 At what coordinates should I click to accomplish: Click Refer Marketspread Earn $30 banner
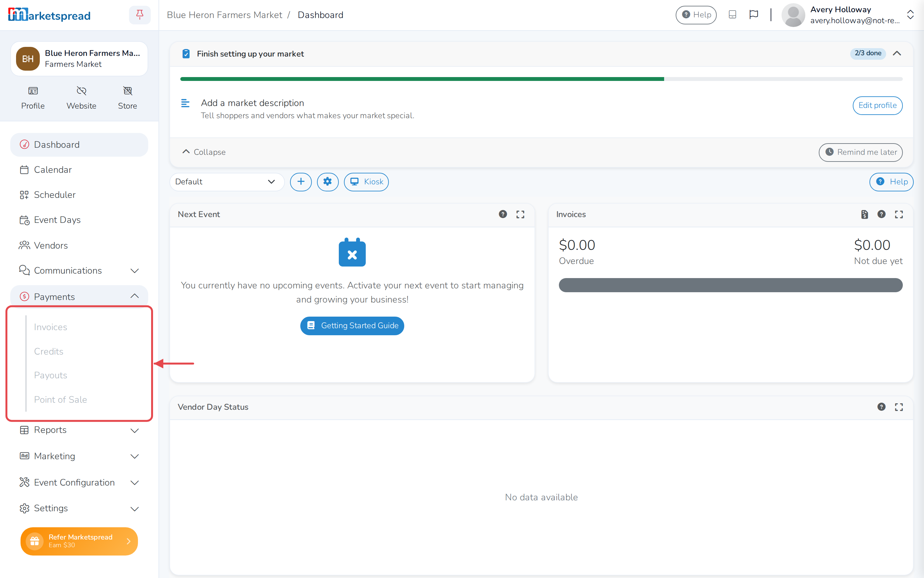click(79, 541)
